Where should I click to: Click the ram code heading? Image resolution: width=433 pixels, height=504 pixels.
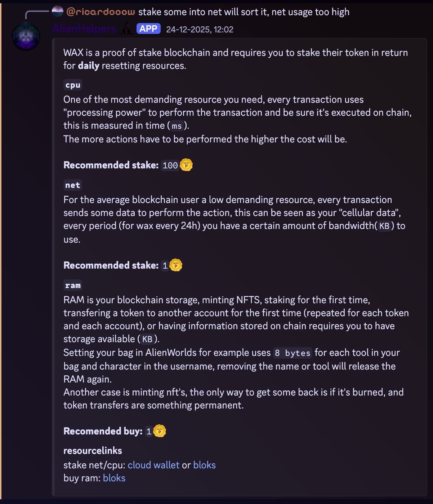pos(73,286)
